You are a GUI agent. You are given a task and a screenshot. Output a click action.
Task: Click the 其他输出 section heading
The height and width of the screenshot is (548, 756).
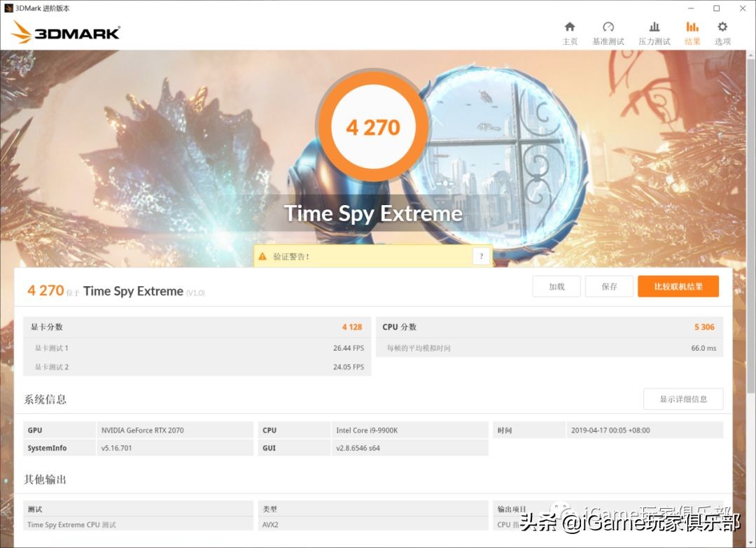tap(45, 479)
